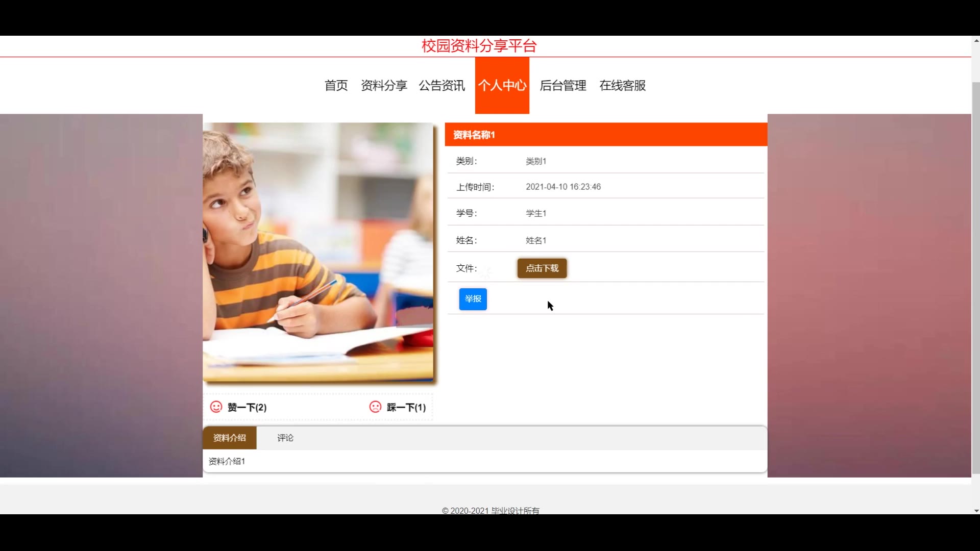Click the smiley like icon

[216, 407]
